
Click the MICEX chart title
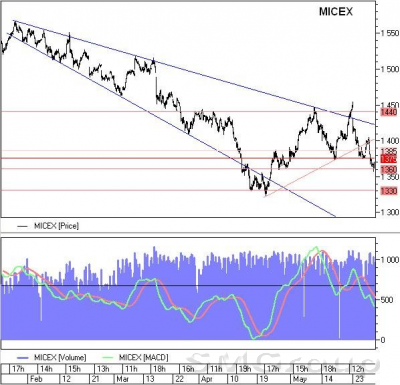click(x=336, y=12)
